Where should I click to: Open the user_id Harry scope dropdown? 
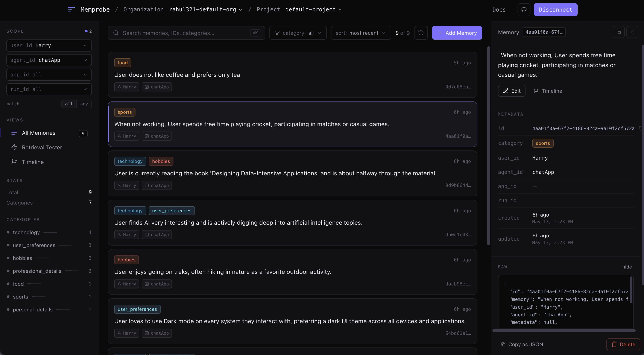49,46
